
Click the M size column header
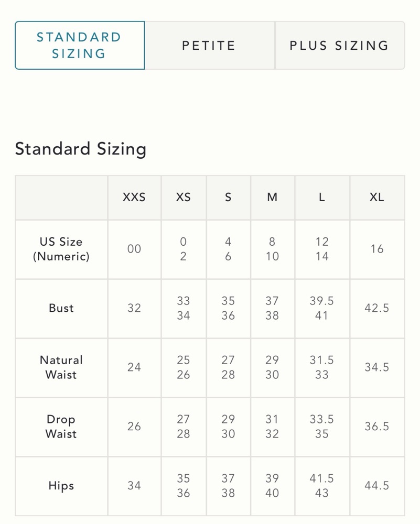(x=273, y=198)
